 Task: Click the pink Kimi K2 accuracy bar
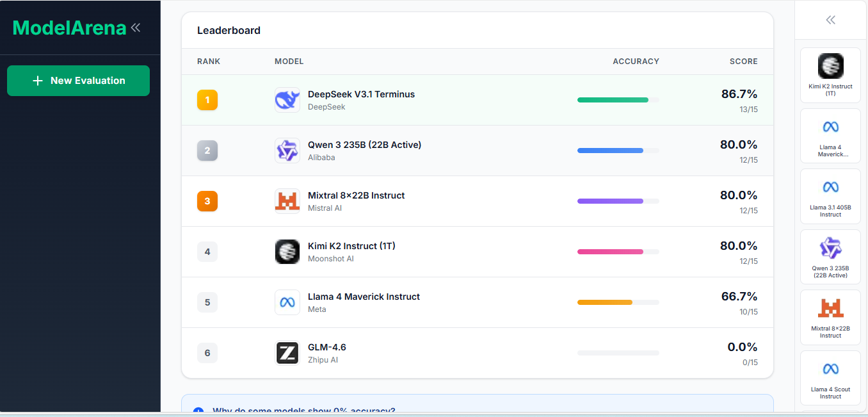point(610,252)
